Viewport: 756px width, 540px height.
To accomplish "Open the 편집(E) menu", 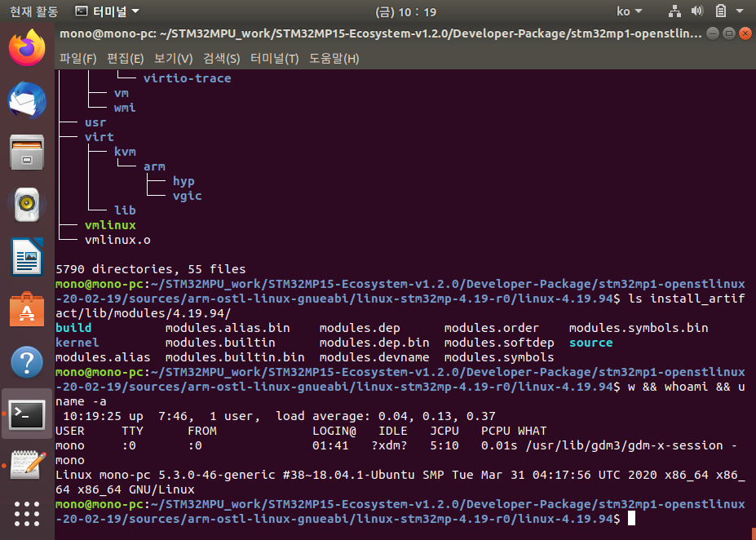I will click(125, 59).
